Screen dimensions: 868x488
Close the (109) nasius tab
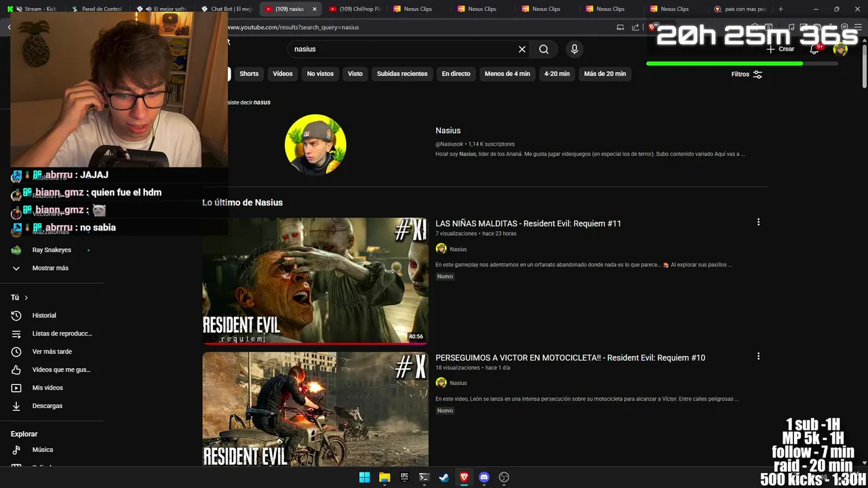coord(314,9)
